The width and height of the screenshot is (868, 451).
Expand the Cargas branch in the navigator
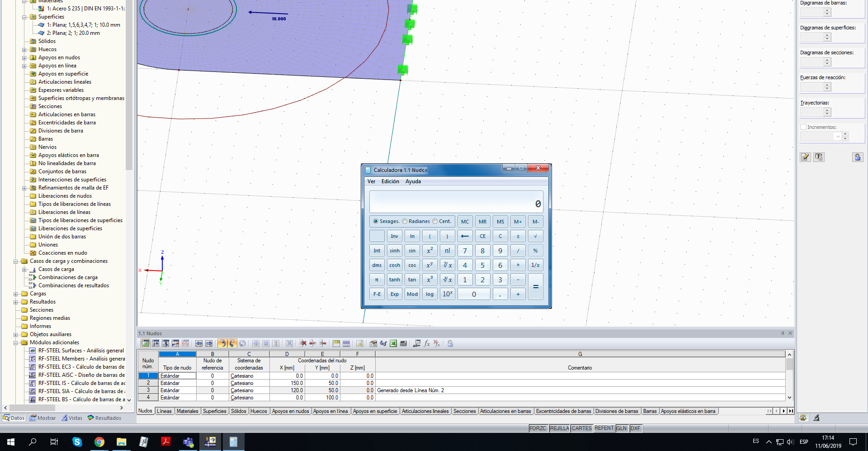pos(15,294)
